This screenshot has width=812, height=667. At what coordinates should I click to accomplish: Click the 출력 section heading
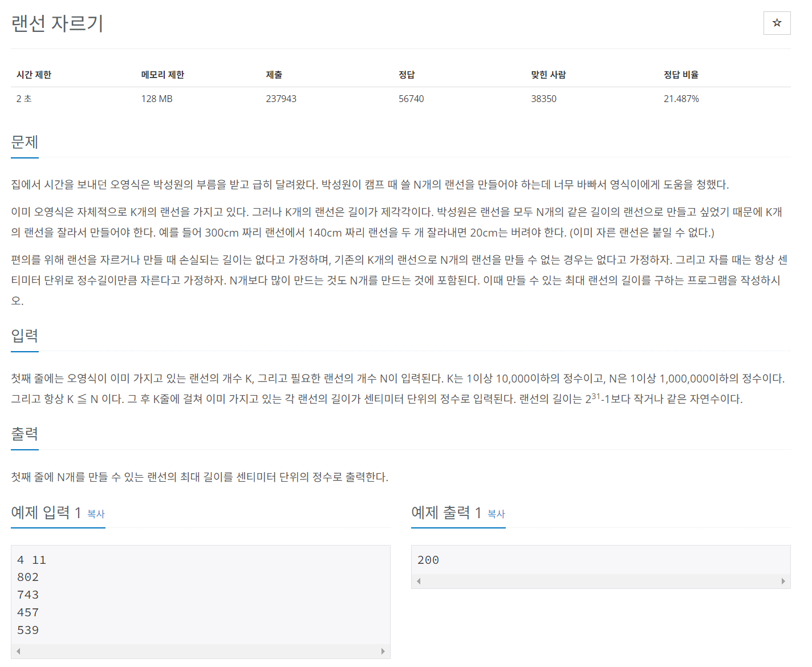click(25, 434)
